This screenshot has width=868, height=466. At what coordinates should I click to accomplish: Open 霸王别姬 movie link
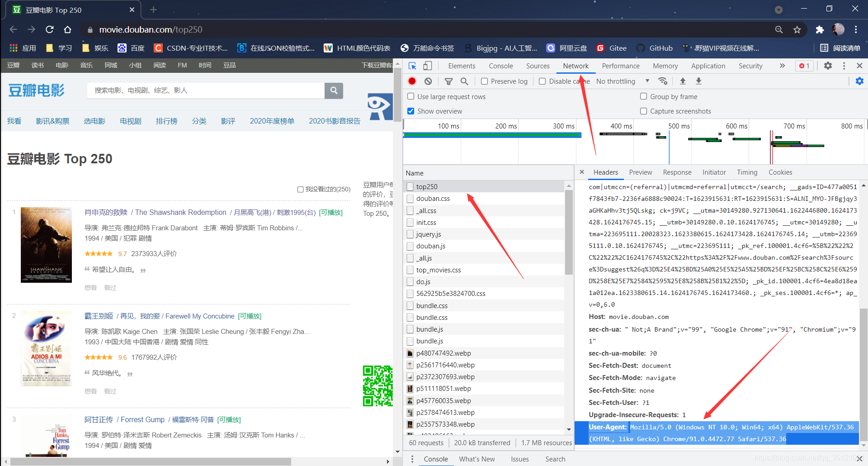pos(99,316)
